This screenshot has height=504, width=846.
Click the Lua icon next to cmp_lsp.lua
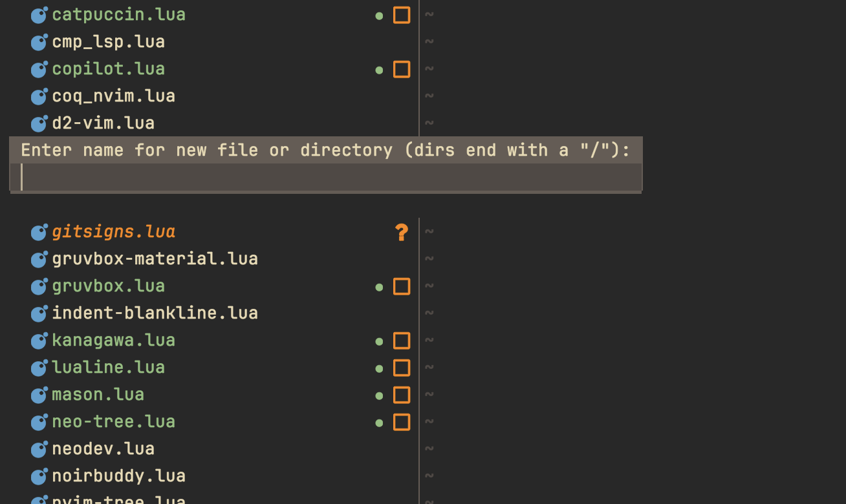39,42
